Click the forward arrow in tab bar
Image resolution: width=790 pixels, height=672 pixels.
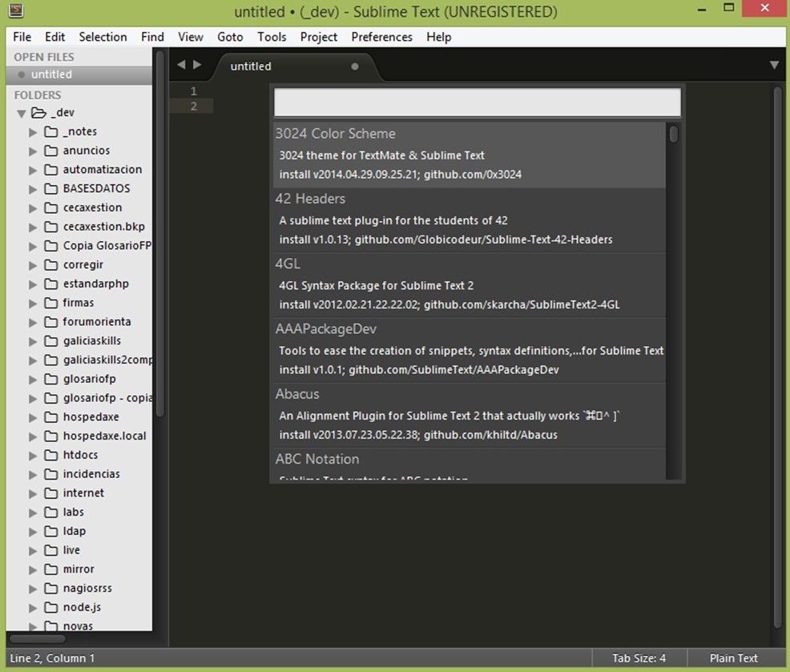click(x=197, y=65)
